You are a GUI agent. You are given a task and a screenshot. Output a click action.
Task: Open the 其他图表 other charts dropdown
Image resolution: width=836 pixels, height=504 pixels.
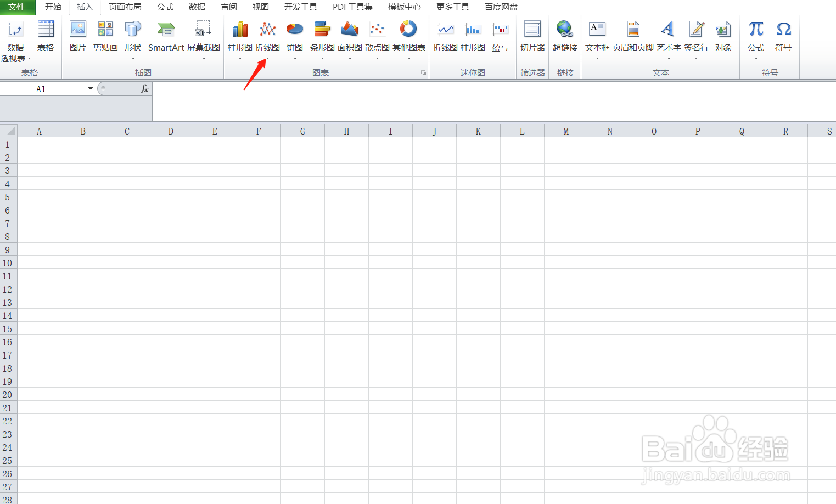[x=409, y=59]
